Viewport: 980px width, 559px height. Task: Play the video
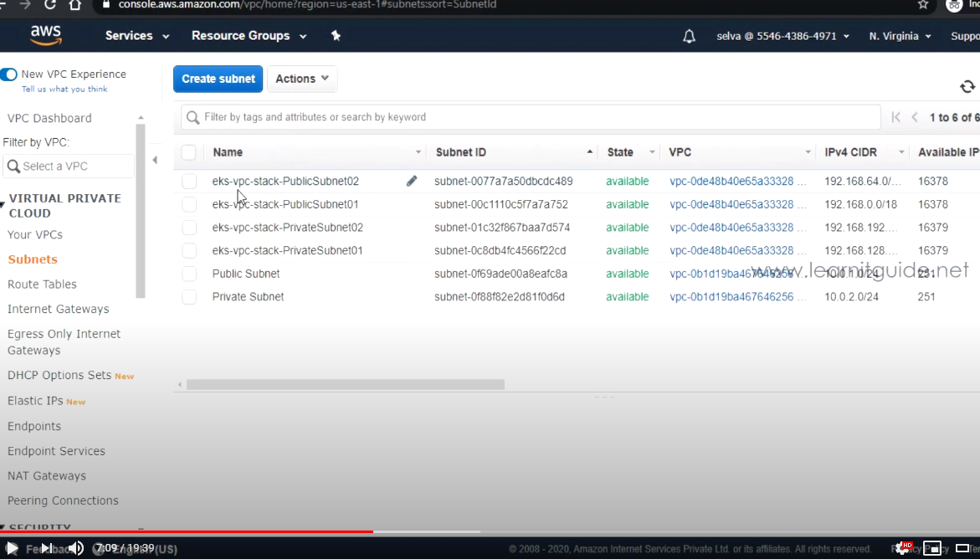point(11,548)
